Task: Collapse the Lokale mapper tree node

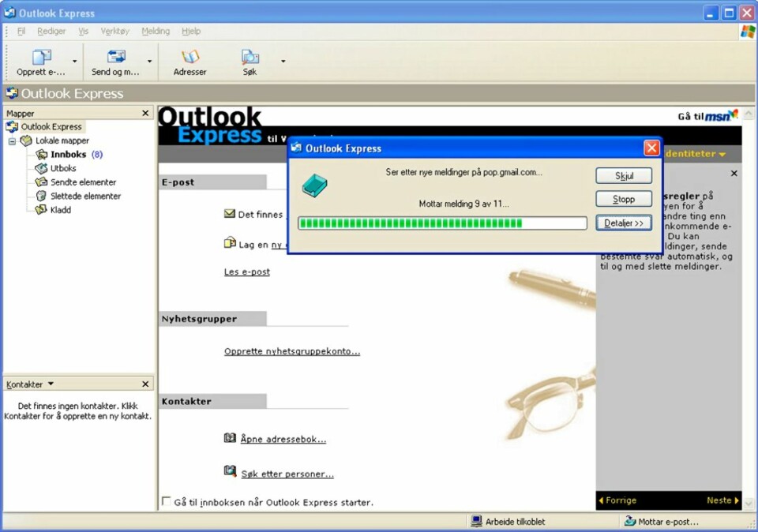Action: (12, 141)
